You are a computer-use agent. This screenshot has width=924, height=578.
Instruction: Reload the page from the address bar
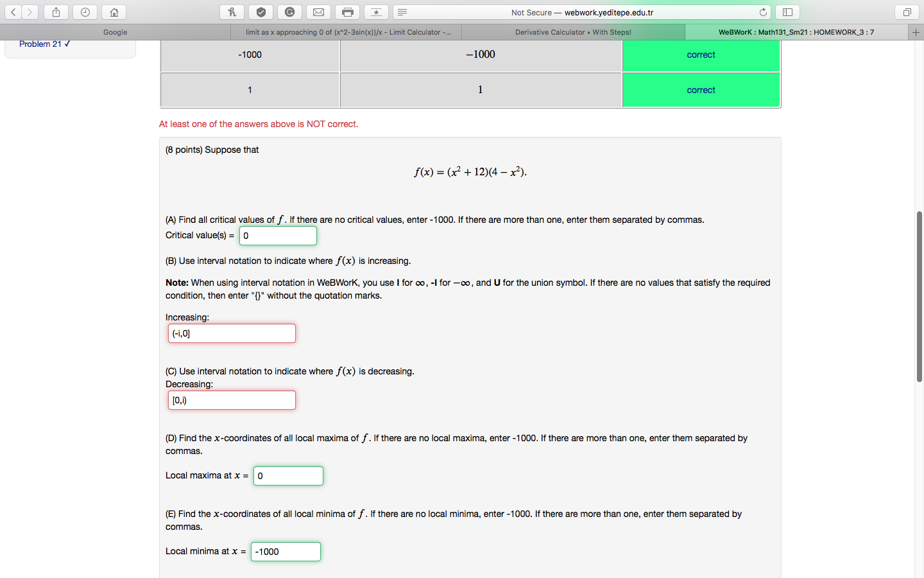tap(762, 12)
